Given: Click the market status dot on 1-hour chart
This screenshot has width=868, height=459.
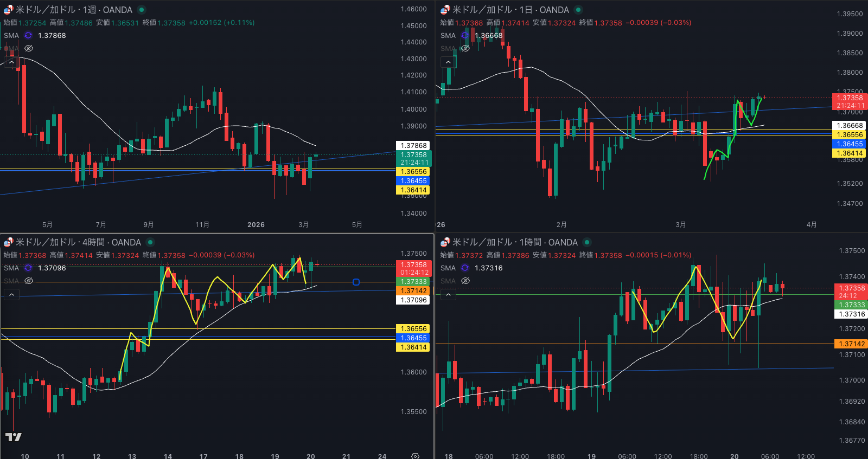Looking at the screenshot, I should click(x=587, y=242).
